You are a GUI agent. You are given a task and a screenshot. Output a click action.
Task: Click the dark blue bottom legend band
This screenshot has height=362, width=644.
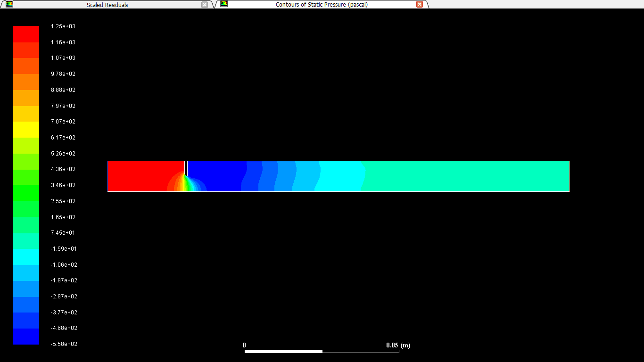pyautogui.click(x=26, y=337)
